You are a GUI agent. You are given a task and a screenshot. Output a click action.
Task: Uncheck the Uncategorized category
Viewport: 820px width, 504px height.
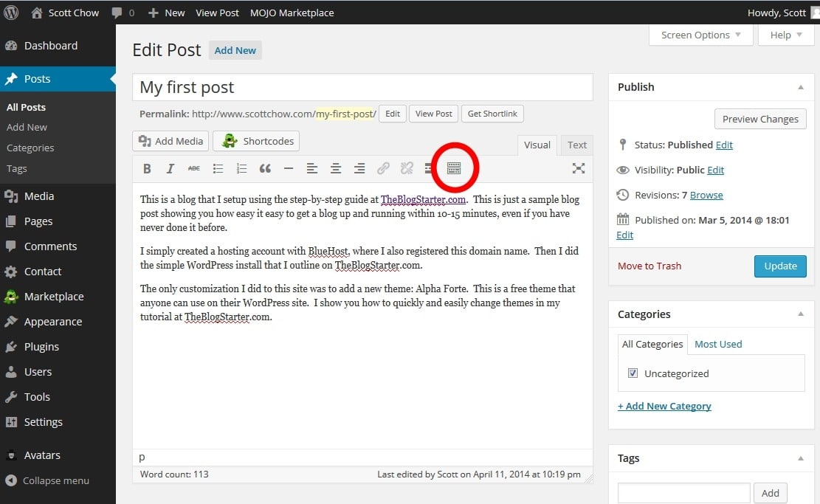[x=633, y=373]
